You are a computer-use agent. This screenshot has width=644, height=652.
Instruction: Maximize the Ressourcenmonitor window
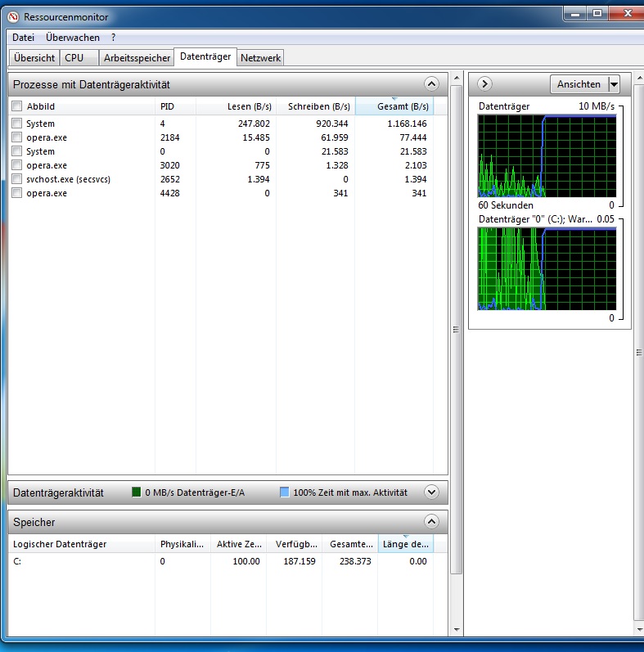[x=597, y=14]
